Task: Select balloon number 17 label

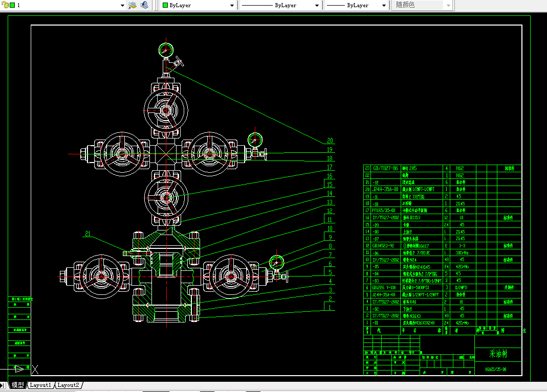Action: (330, 167)
